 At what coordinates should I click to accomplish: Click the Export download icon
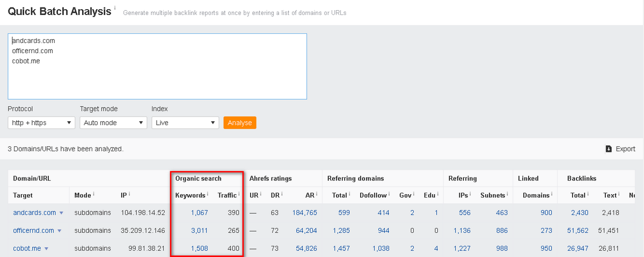pos(609,149)
